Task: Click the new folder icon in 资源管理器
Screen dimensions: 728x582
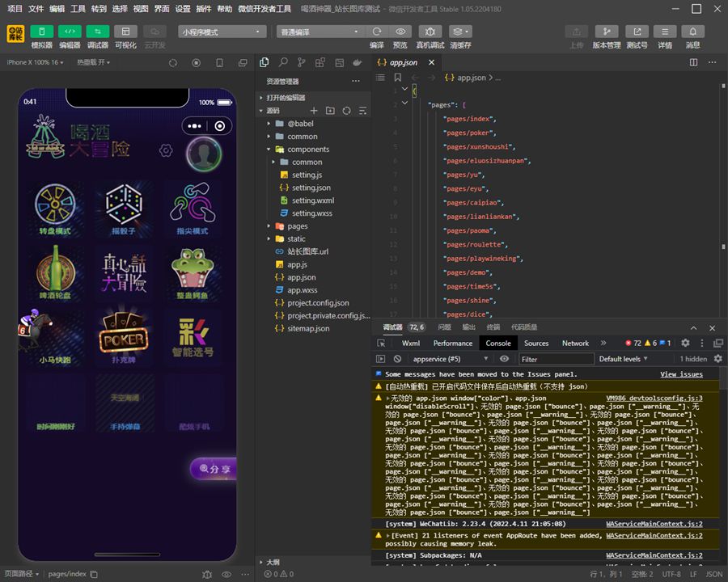Action: click(330, 111)
